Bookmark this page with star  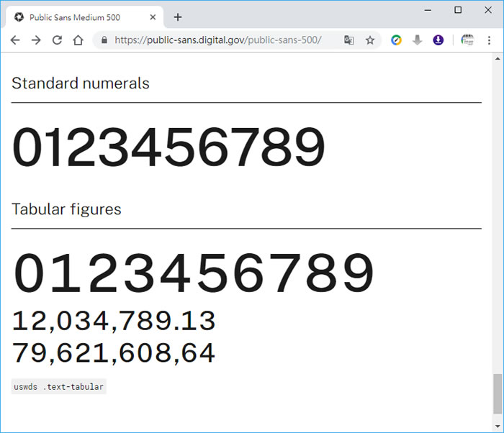point(370,40)
